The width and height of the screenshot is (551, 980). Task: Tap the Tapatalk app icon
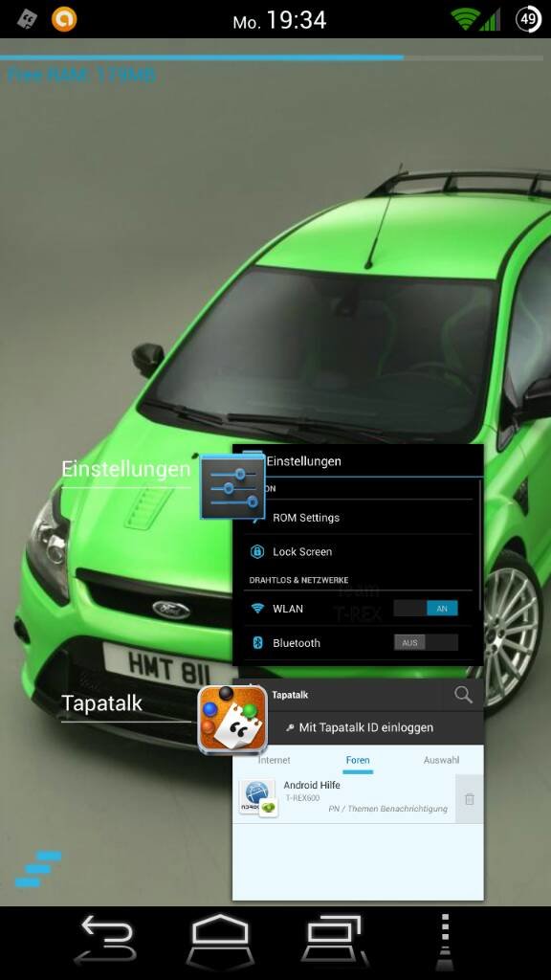232,720
